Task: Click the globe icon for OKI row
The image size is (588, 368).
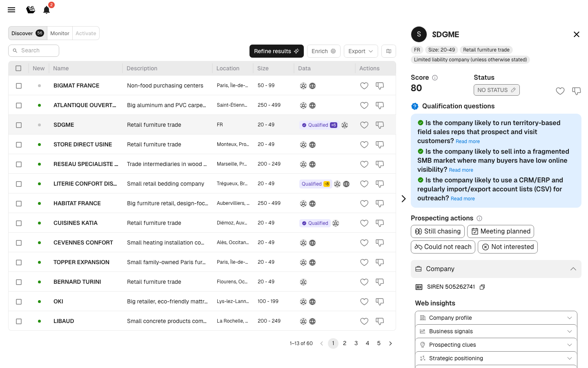Action: click(x=312, y=302)
